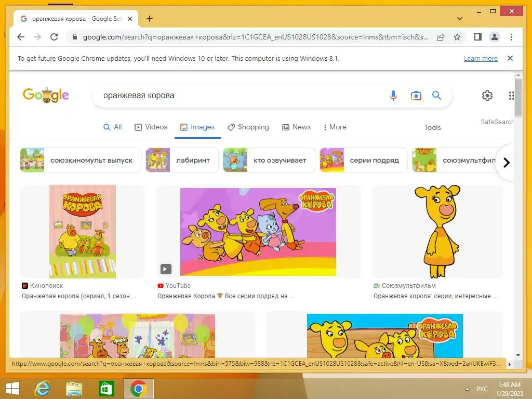532x399 pixels.
Task: Open the Кинопоиск source link
Action: [43, 286]
